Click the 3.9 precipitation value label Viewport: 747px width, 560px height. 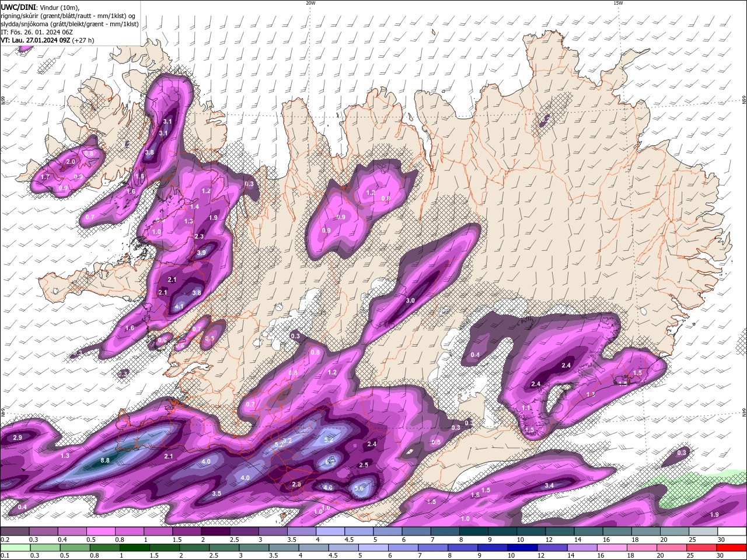click(201, 253)
